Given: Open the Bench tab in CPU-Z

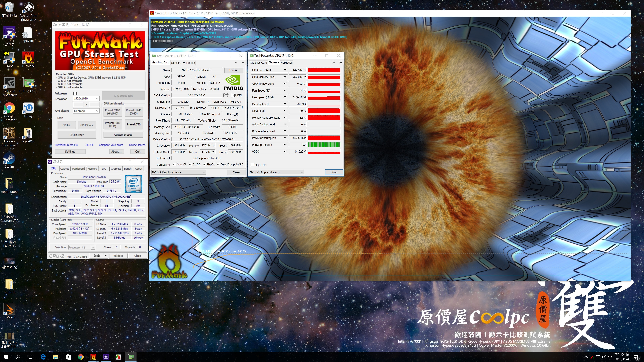Looking at the screenshot, I should coord(128,169).
